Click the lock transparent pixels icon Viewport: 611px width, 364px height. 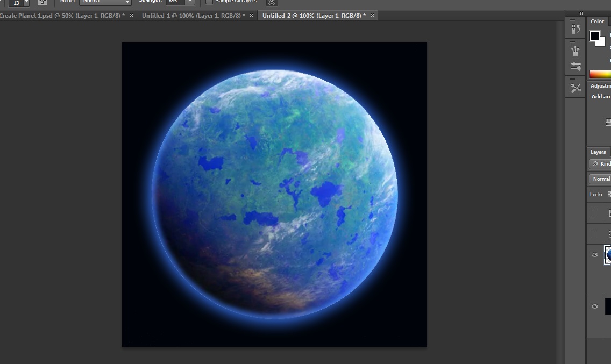pyautogui.click(x=609, y=195)
